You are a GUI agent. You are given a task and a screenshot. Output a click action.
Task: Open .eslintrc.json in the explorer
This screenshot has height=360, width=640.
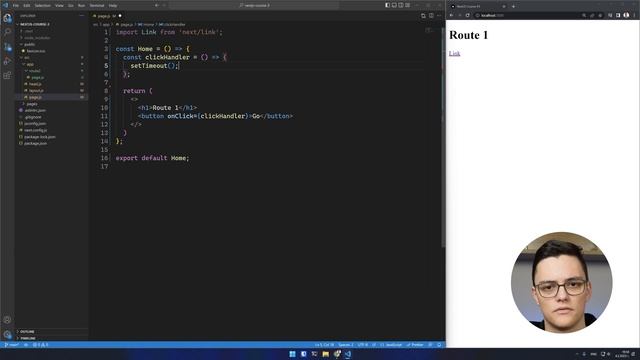coord(52,110)
